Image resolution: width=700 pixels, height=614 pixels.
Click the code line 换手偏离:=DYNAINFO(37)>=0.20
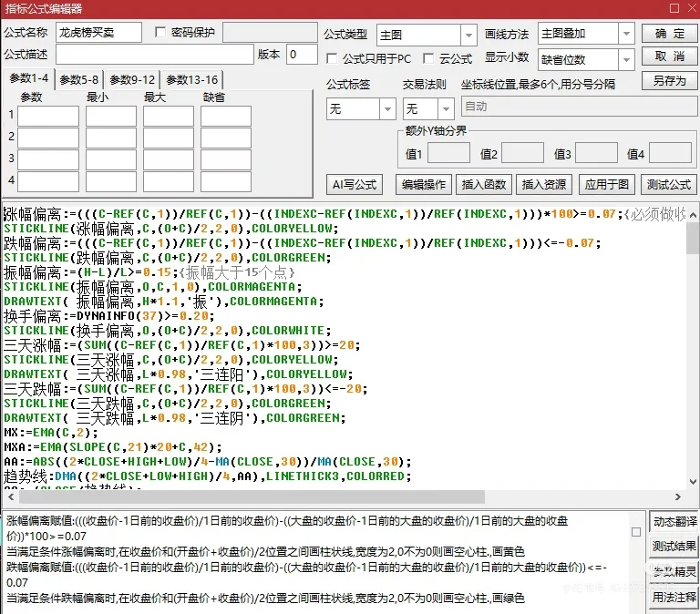click(109, 316)
